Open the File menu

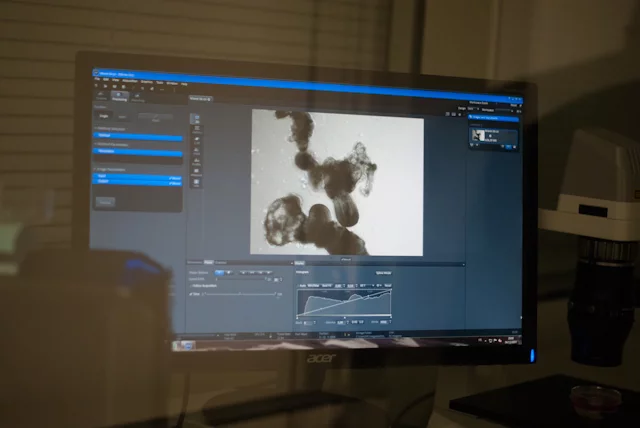click(x=97, y=80)
